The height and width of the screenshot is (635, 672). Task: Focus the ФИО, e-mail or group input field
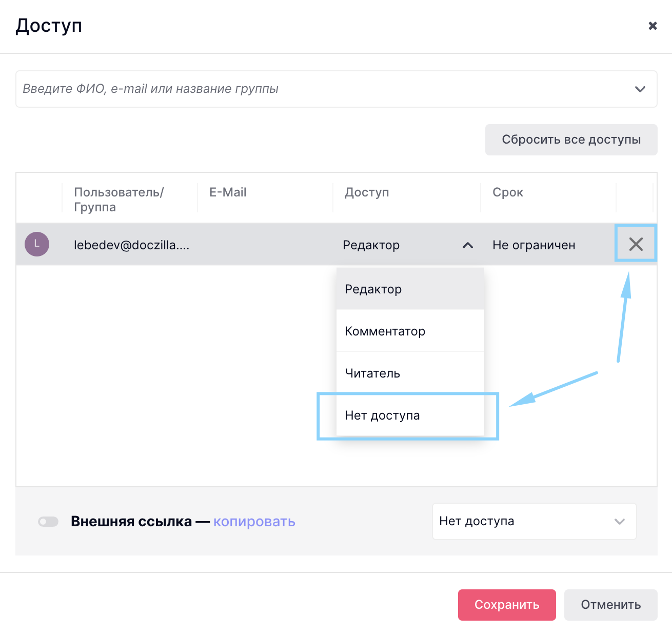[318, 89]
